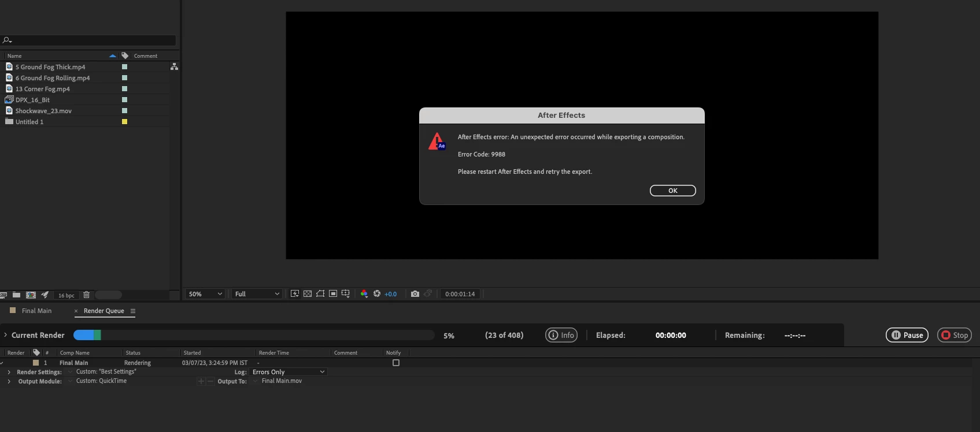The width and height of the screenshot is (980, 432).
Task: Create a new folder in Project panel
Action: (16, 295)
